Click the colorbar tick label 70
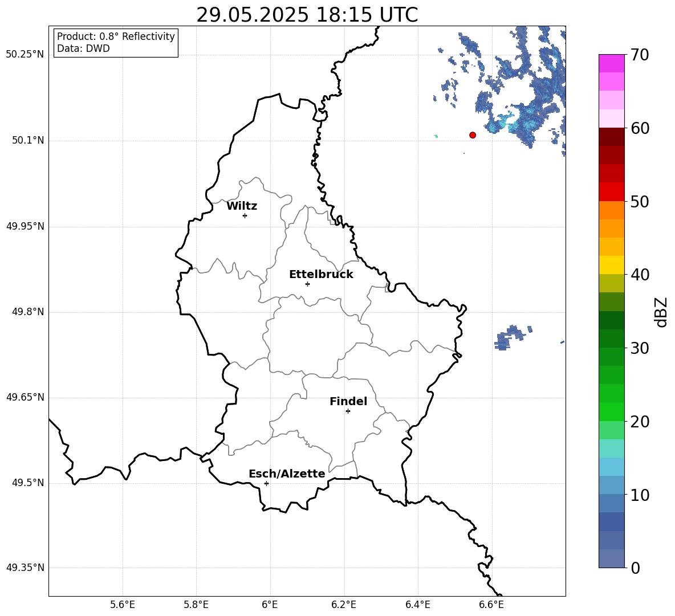This screenshot has width=675, height=616. pyautogui.click(x=640, y=55)
